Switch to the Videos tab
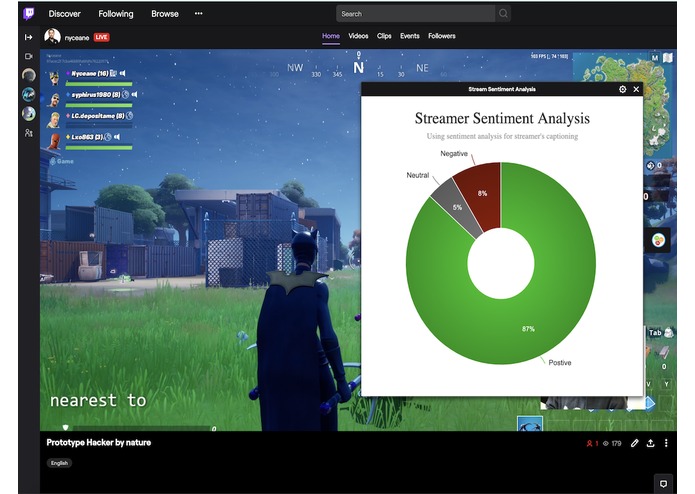This screenshot has height=494, width=695. point(358,36)
